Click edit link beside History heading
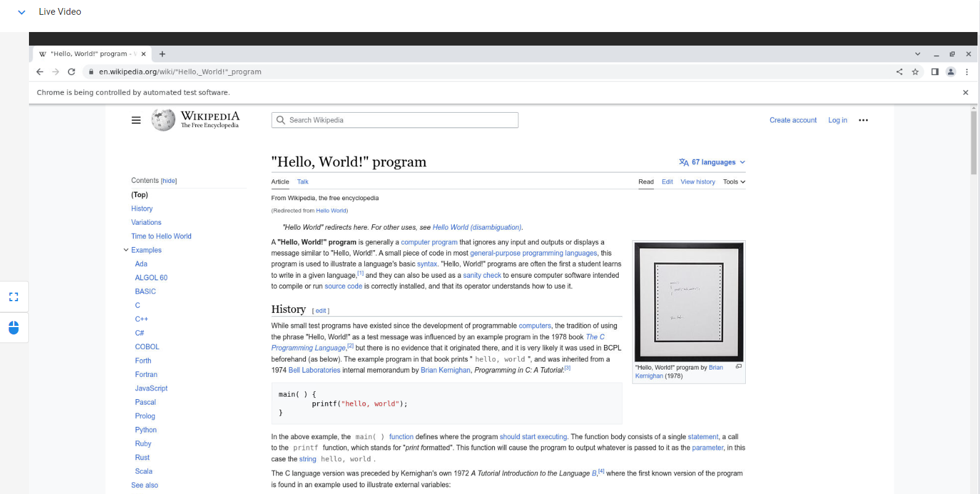The height and width of the screenshot is (494, 980). click(x=321, y=311)
